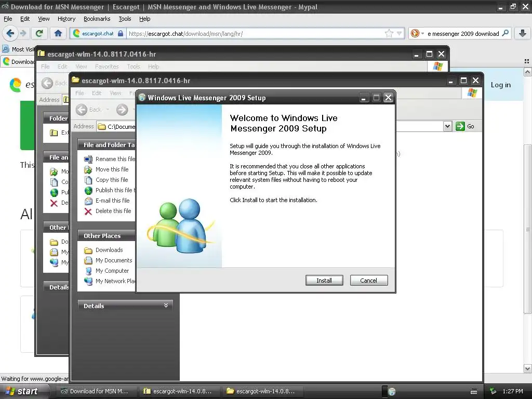Cancel the Windows Live Messenger setup
Screen dimensions: 532x399
pos(369,280)
